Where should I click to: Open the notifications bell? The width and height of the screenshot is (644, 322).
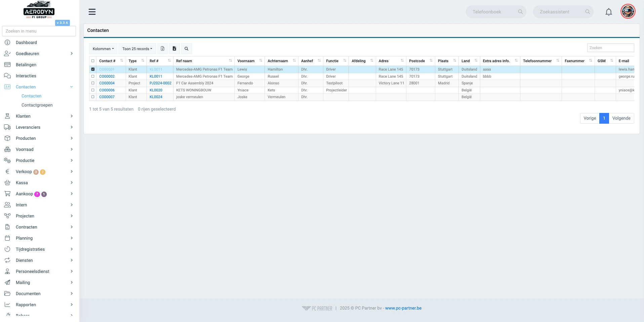[x=609, y=12]
